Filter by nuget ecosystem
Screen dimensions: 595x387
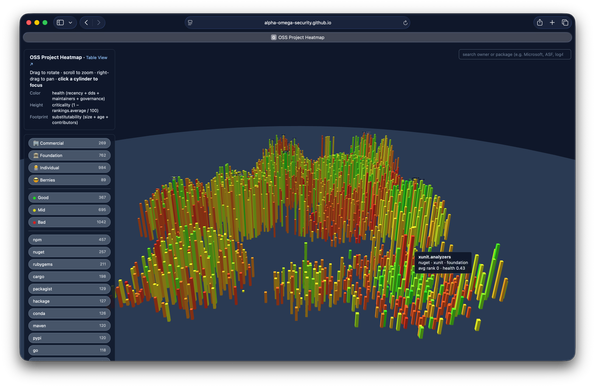pos(69,252)
